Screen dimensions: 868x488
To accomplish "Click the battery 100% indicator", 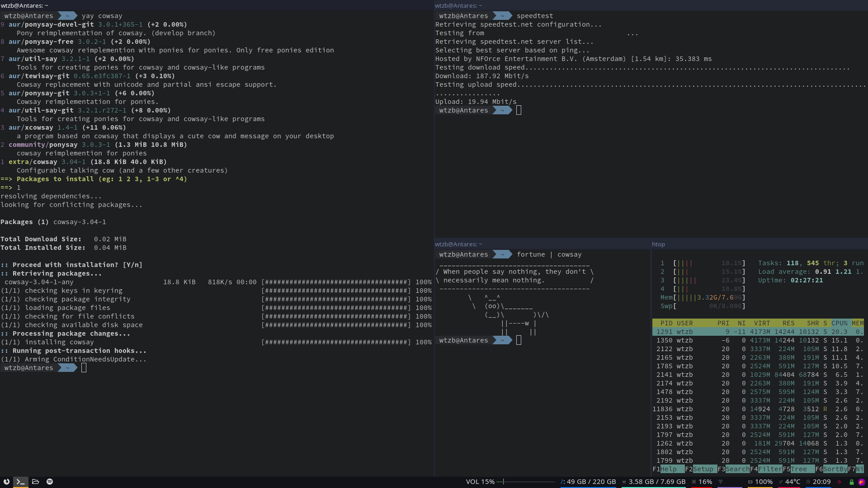I will point(760,482).
